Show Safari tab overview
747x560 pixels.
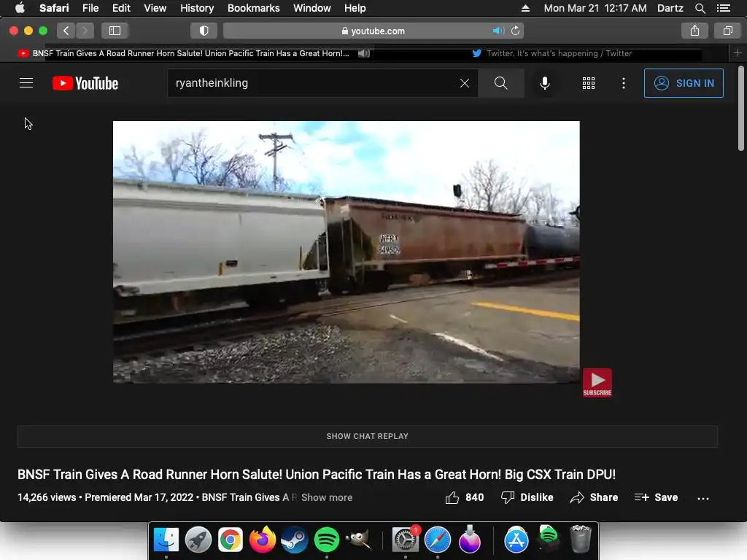pyautogui.click(x=727, y=31)
